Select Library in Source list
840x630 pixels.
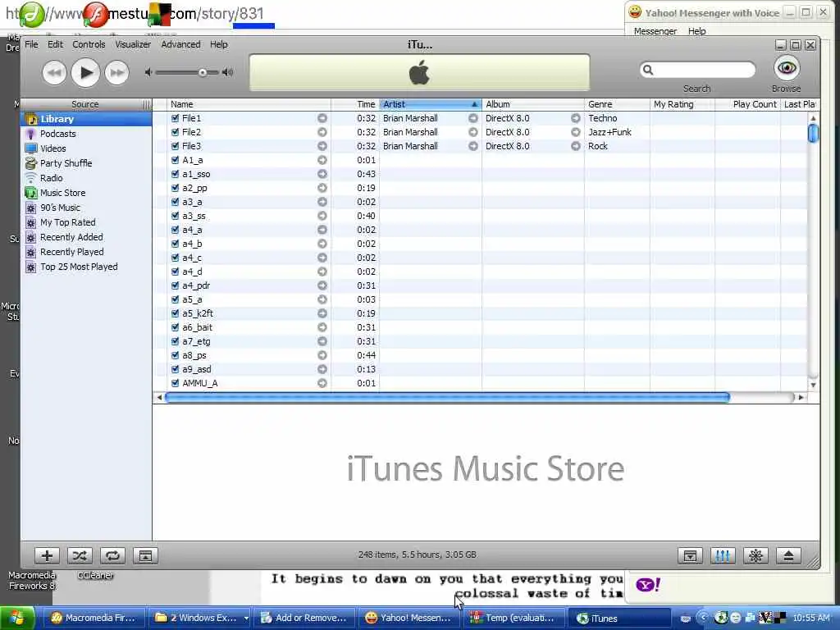(86, 119)
